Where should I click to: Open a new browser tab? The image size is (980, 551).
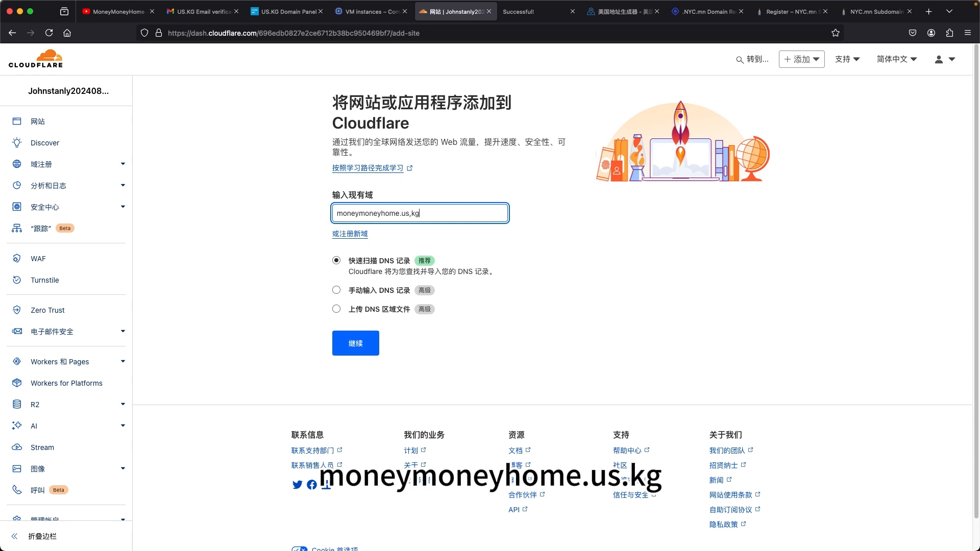click(x=929, y=11)
